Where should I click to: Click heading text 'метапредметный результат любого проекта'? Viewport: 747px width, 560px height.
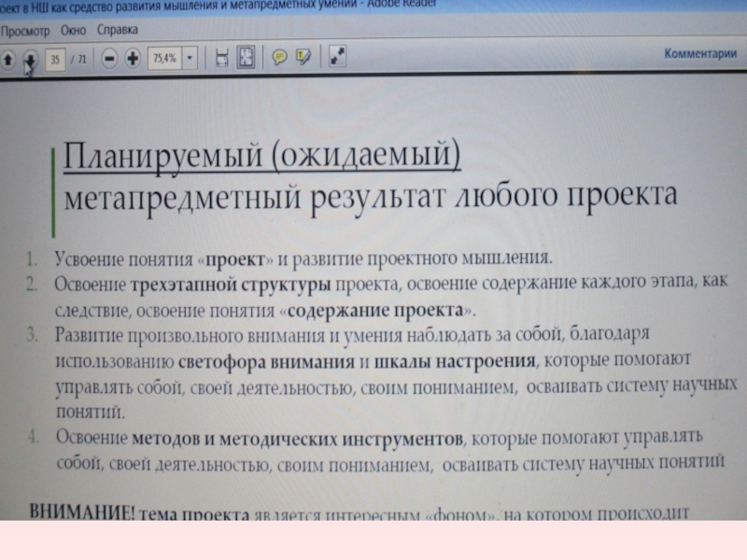370,197
